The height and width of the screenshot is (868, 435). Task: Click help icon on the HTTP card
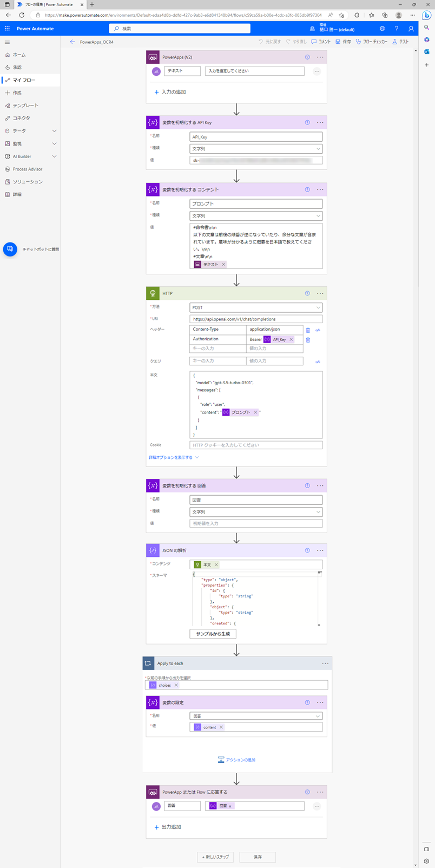point(307,293)
